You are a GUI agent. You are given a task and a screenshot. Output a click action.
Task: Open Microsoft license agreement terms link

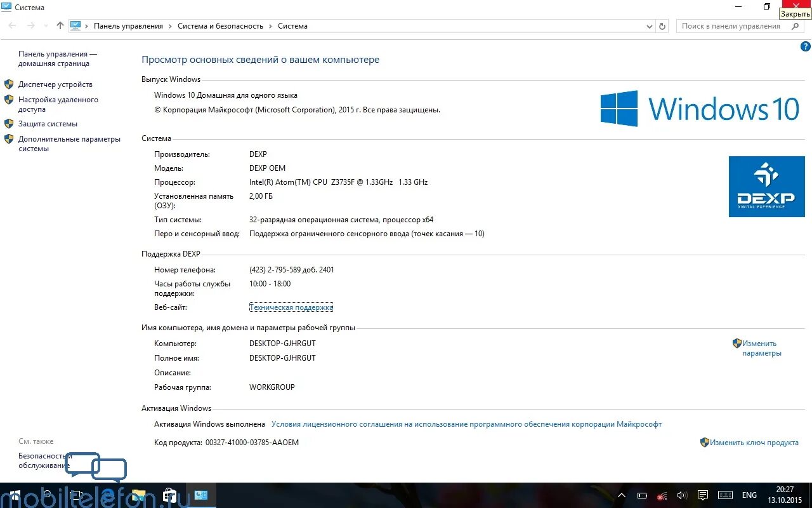(x=466, y=424)
